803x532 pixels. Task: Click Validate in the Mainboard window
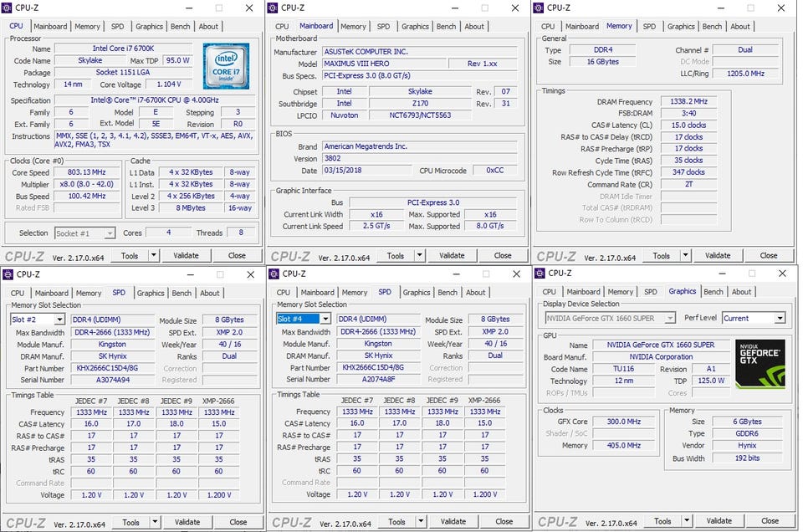point(452,255)
